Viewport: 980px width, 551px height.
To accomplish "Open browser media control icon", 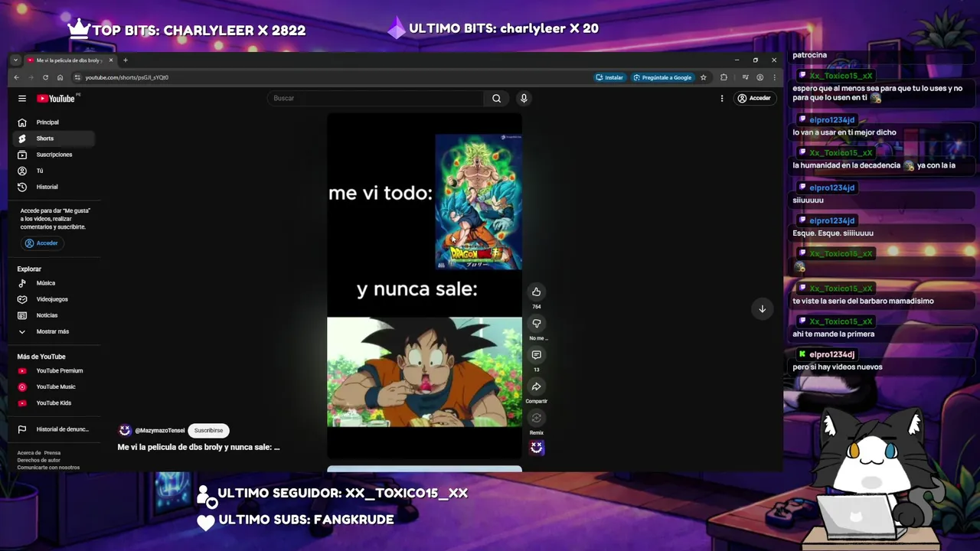I will tap(745, 77).
